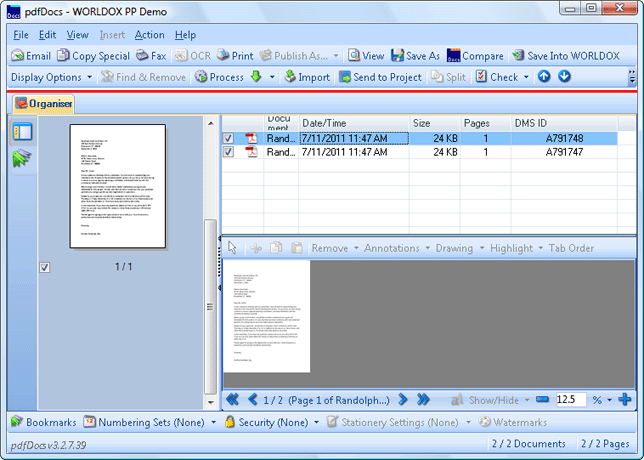Image resolution: width=644 pixels, height=460 pixels.
Task: Select the thumbnail panel view icon in sidebar
Action: click(22, 132)
